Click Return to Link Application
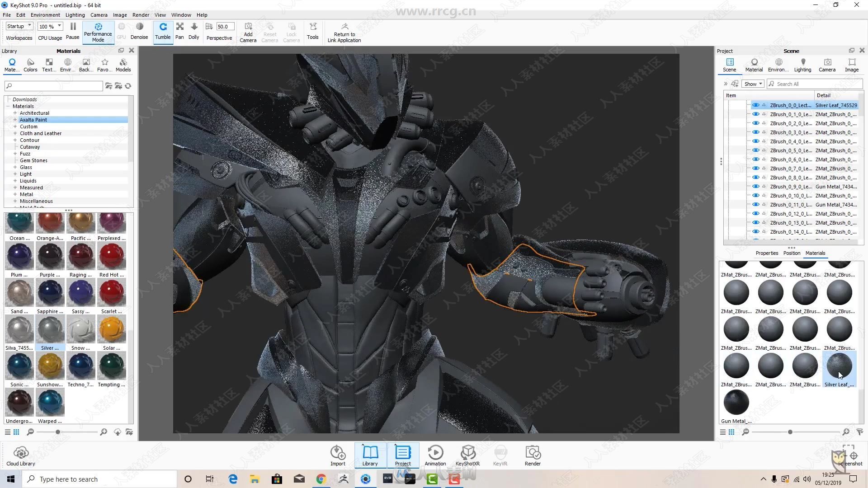 (344, 33)
